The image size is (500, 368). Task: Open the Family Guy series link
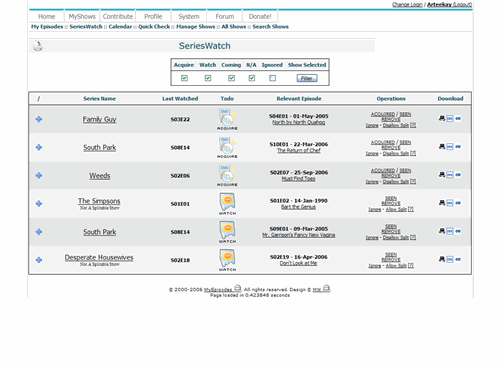click(99, 119)
